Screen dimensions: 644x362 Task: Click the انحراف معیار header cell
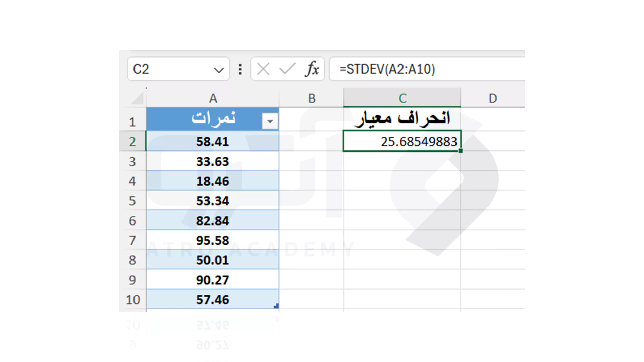(402, 119)
